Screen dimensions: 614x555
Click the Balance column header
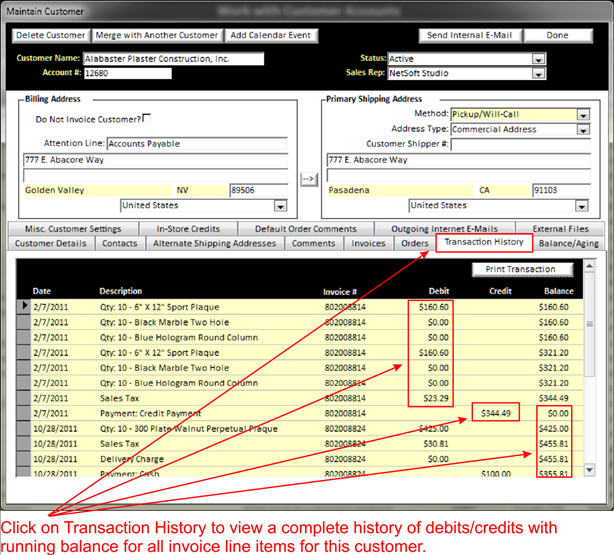559,291
